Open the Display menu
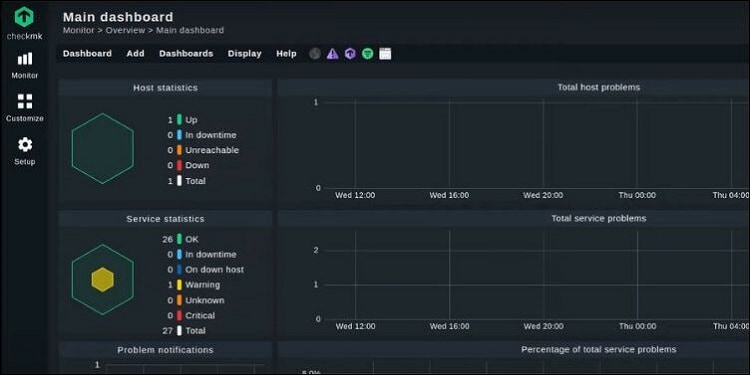This screenshot has height=375, width=750. (x=244, y=54)
